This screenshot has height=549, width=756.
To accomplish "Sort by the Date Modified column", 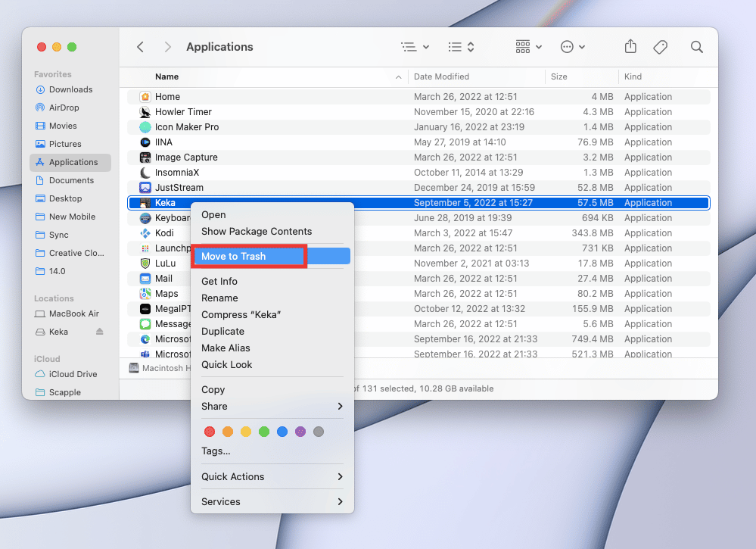I will click(x=441, y=76).
